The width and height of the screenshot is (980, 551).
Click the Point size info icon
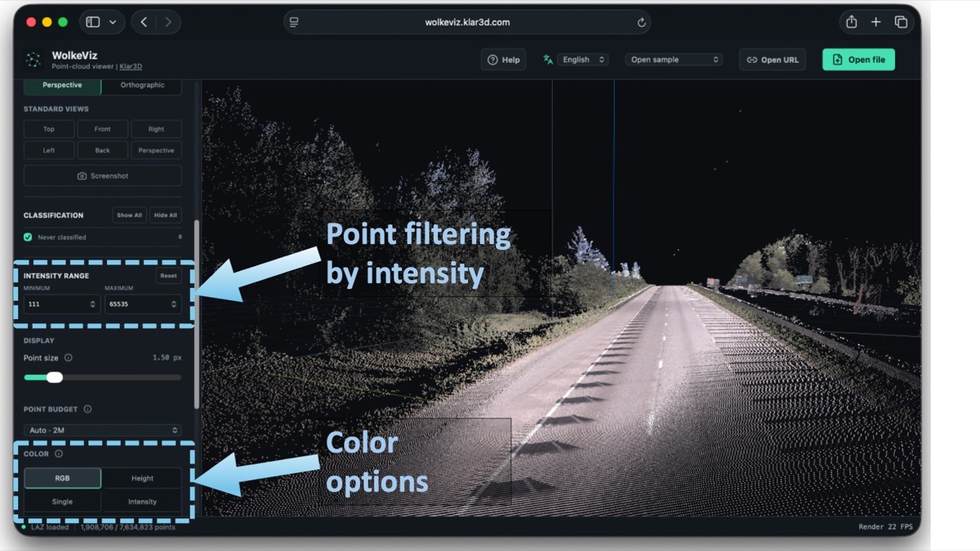pyautogui.click(x=68, y=358)
